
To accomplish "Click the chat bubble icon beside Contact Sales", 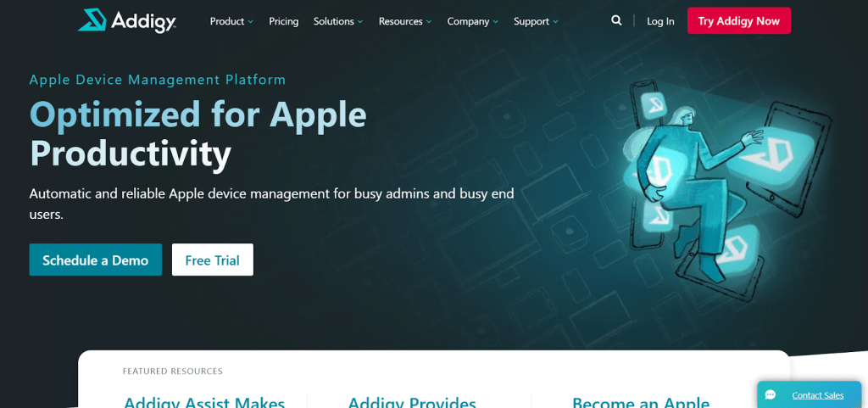I will pyautogui.click(x=770, y=395).
